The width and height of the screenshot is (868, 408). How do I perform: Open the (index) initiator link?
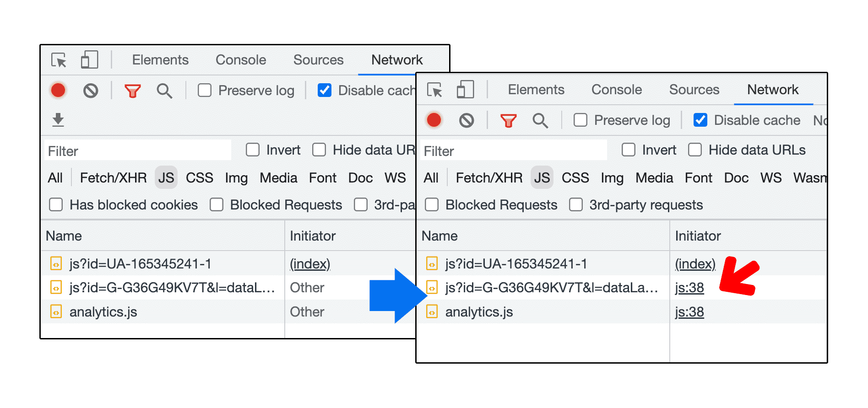695,264
